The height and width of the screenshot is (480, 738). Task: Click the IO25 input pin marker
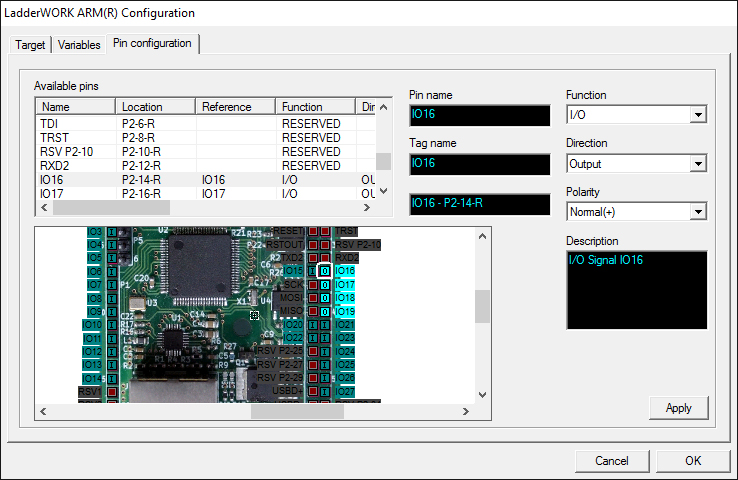[x=325, y=365]
